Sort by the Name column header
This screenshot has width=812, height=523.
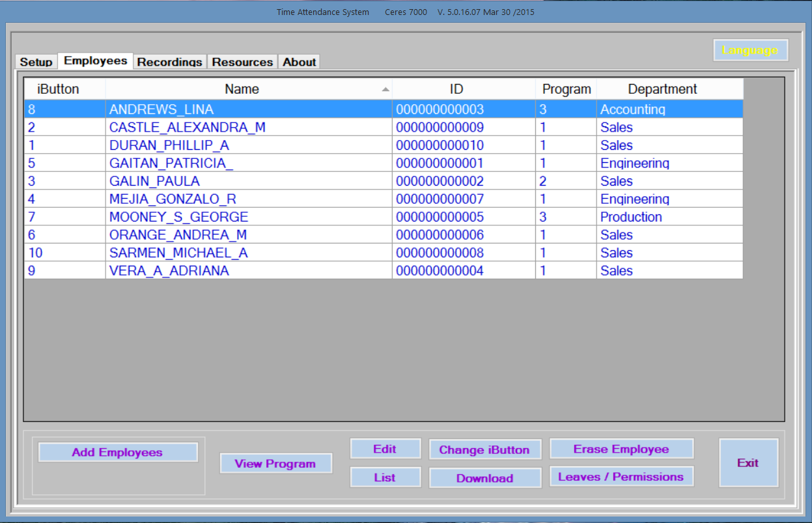(249, 89)
